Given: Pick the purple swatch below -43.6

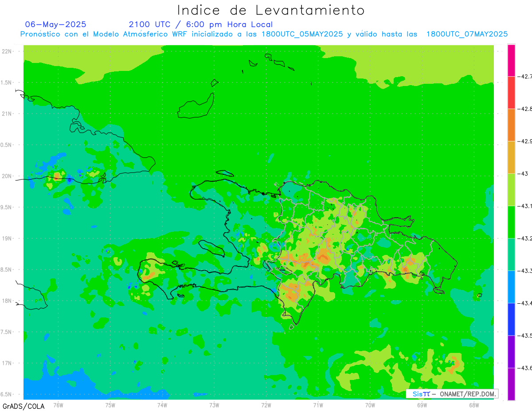Looking at the screenshot, I should point(511,384).
